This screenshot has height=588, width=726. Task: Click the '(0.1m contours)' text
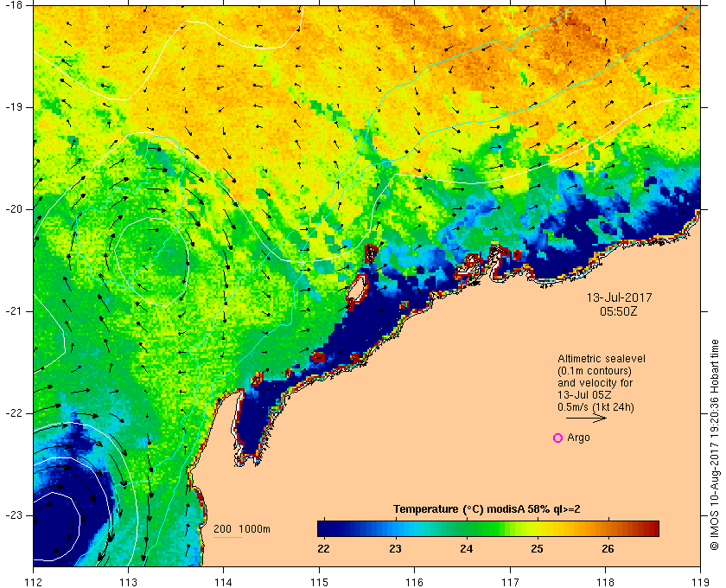click(595, 371)
